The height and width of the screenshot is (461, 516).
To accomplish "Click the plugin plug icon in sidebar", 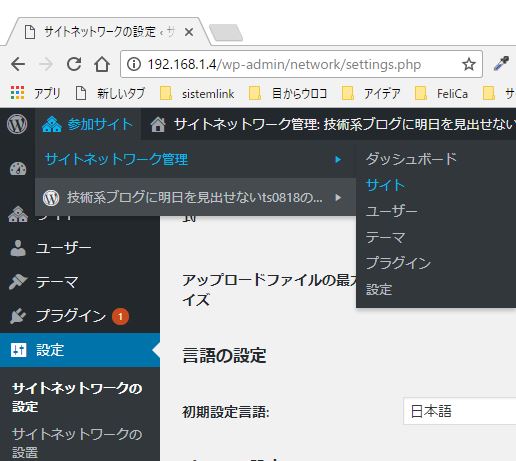I will click(x=18, y=316).
